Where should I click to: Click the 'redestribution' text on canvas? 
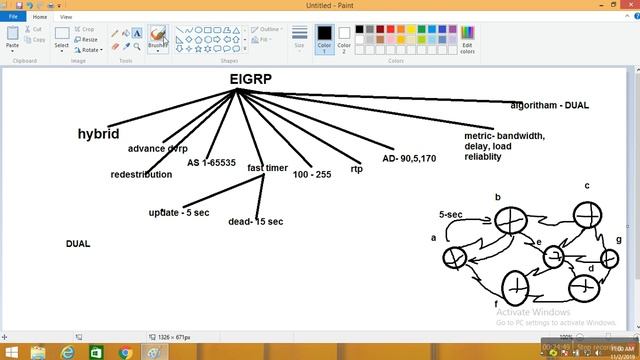point(141,175)
